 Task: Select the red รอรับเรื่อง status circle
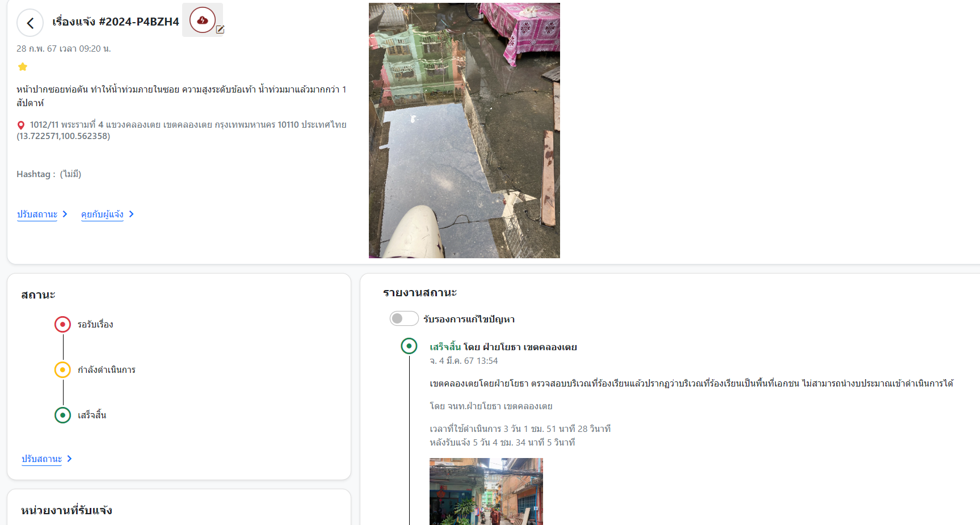click(x=62, y=325)
